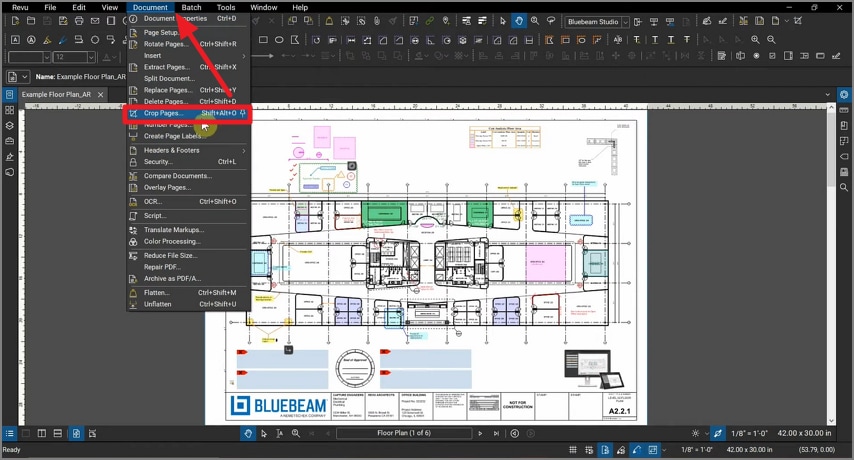Open the font size 12 dropdown
The image size is (854, 460).
click(x=91, y=57)
